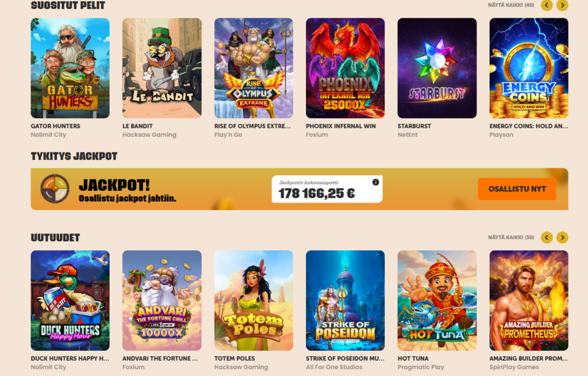Open Duck Hunters Happy Hour thumbnail
This screenshot has height=376, width=588.
(x=70, y=301)
